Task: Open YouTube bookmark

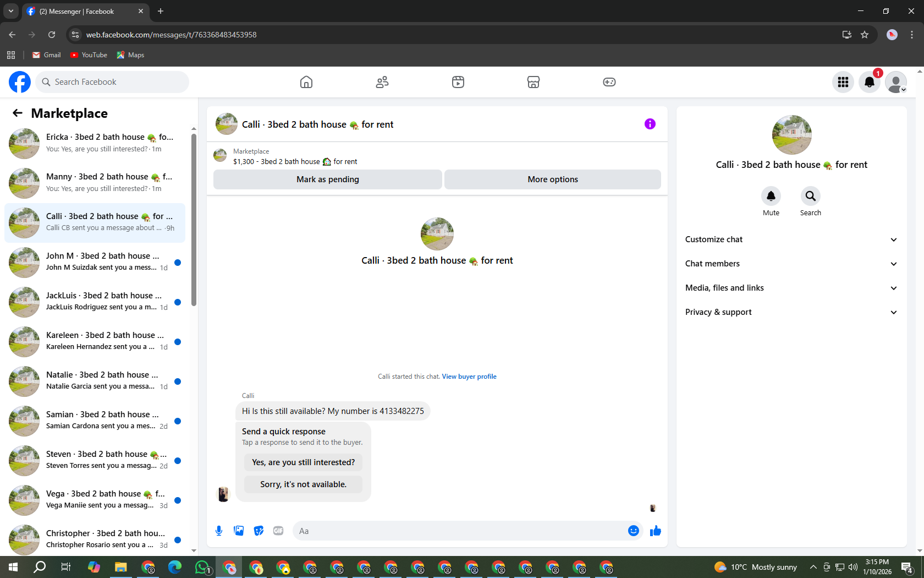Action: click(89, 55)
